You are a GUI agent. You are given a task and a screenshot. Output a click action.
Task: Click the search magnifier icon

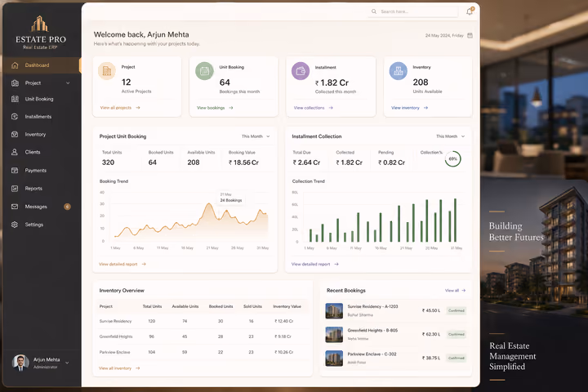(374, 11)
